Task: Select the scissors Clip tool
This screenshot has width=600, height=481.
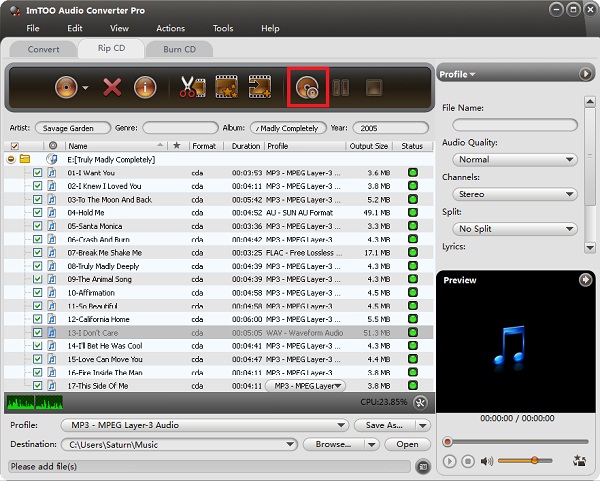Action: tap(192, 87)
